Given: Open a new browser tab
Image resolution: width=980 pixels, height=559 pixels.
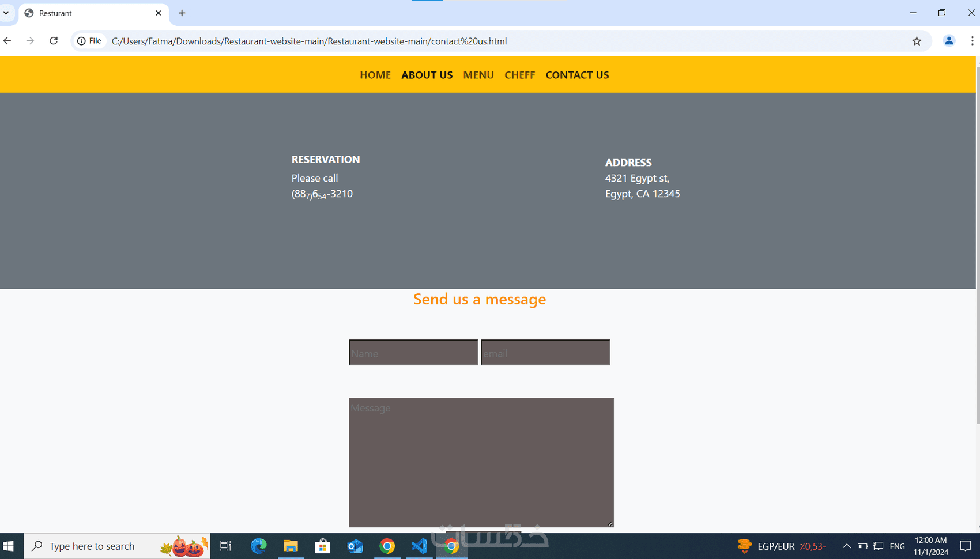Looking at the screenshot, I should [182, 13].
